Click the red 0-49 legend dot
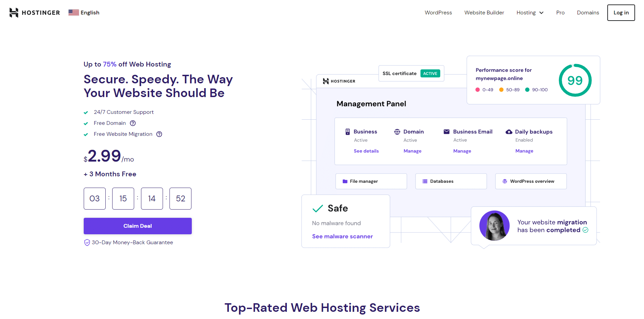The width and height of the screenshot is (644, 319). pyautogui.click(x=477, y=90)
